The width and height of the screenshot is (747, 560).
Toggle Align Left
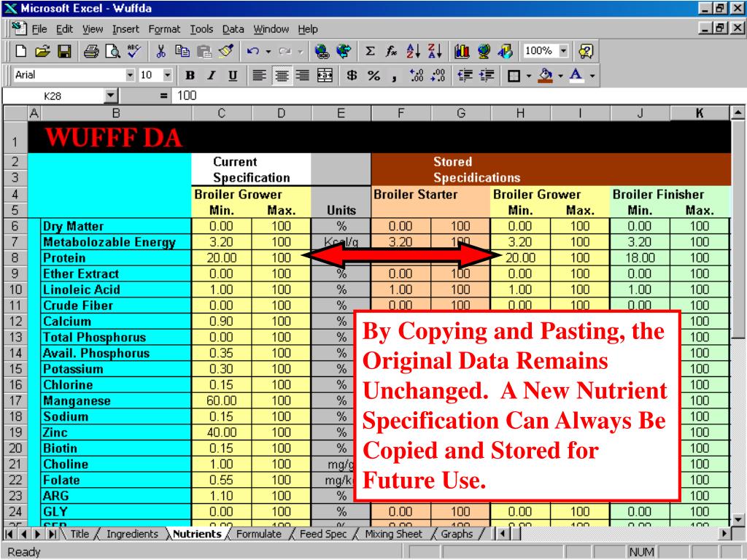pos(259,75)
